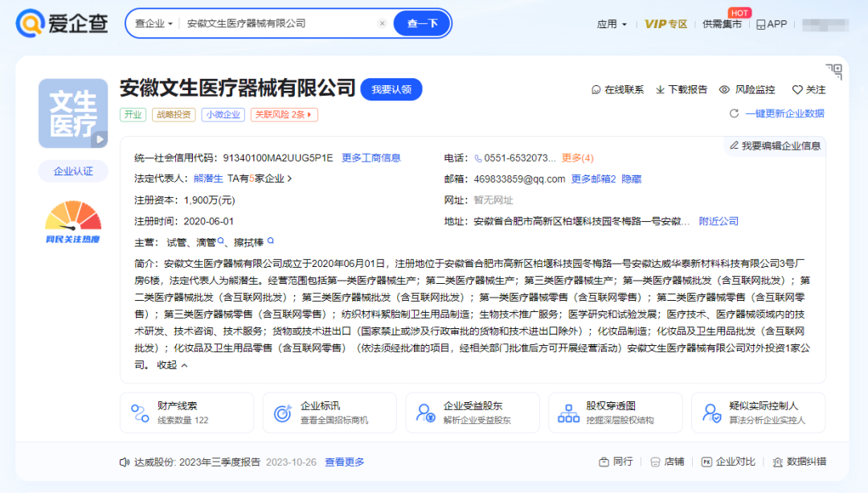点击底部数据纠错图标
This screenshot has width=868, height=493.
[x=777, y=463]
